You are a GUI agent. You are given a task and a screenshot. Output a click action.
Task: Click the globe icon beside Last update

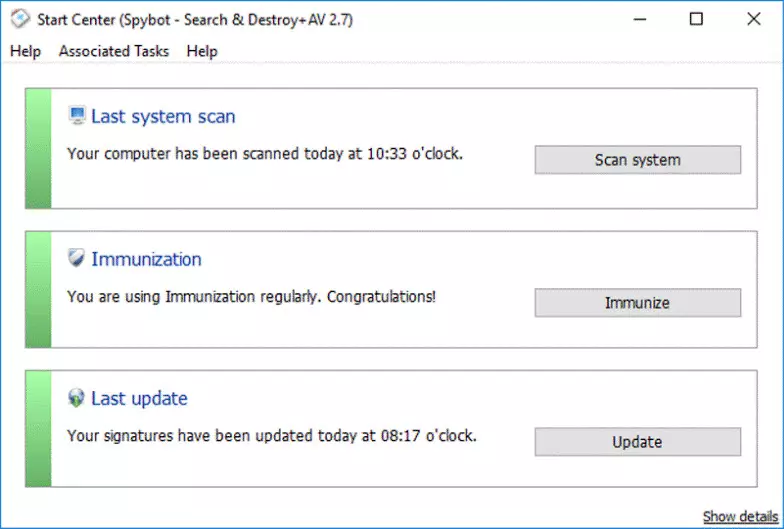click(77, 398)
